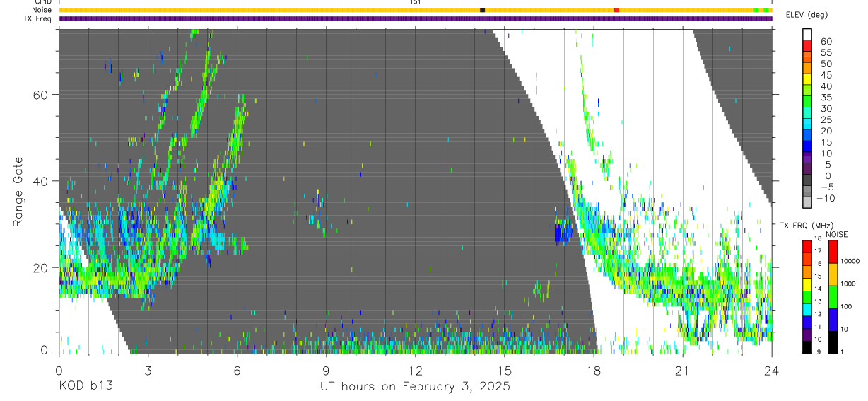Click the black segment in the Noise strip
868x401 pixels.
(x=482, y=10)
